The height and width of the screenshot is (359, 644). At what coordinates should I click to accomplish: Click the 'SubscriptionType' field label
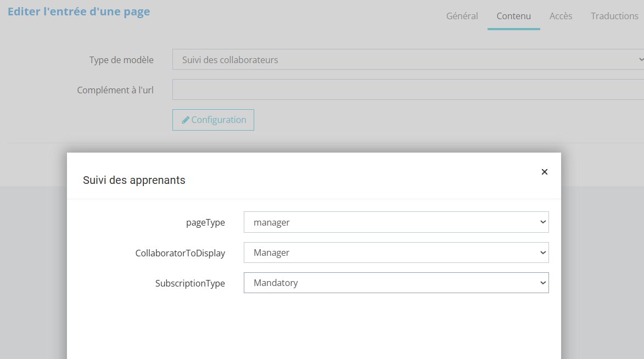pyautogui.click(x=190, y=283)
